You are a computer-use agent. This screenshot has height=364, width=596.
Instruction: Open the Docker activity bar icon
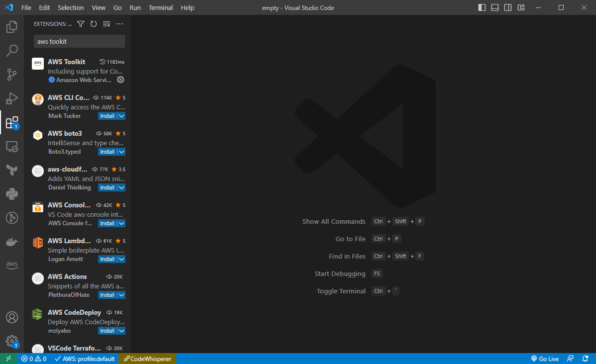click(x=12, y=242)
